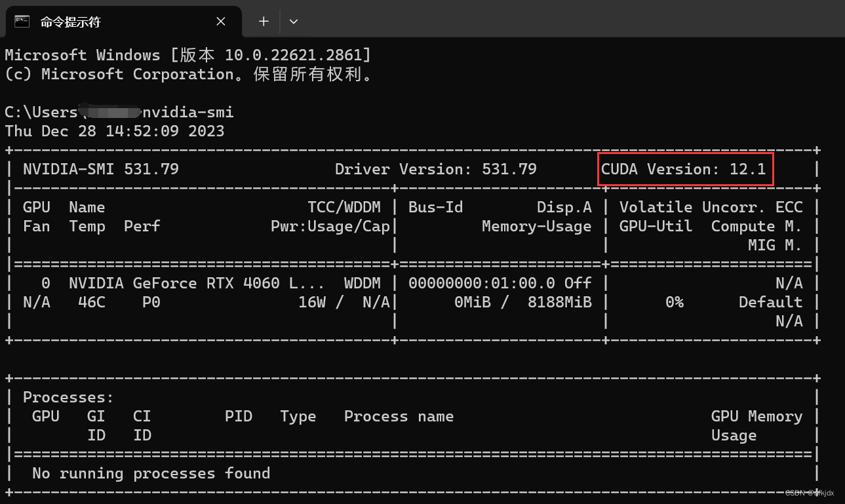The width and height of the screenshot is (845, 504).
Task: Click the 'P0' performance state value
Action: (x=151, y=302)
